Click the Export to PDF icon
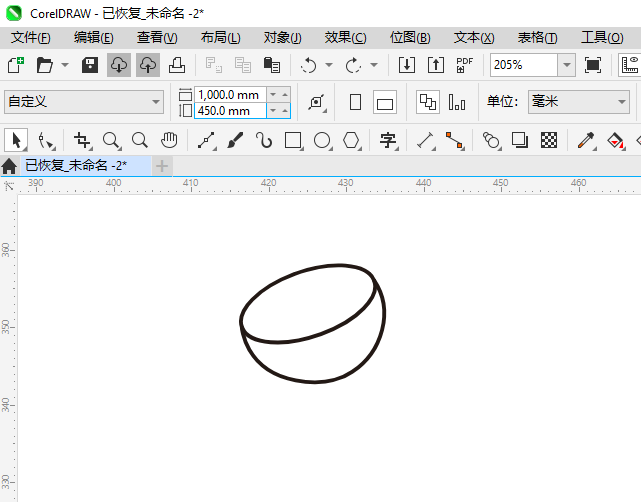 click(x=464, y=65)
